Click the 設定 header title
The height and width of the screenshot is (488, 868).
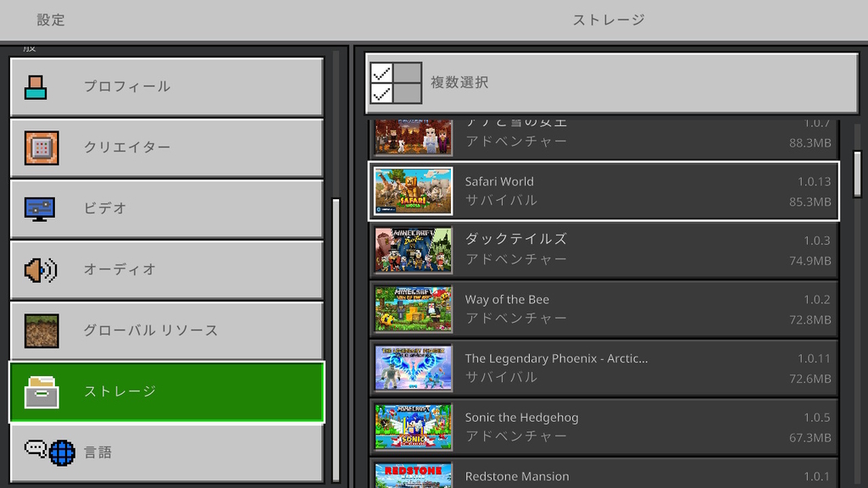(51, 20)
